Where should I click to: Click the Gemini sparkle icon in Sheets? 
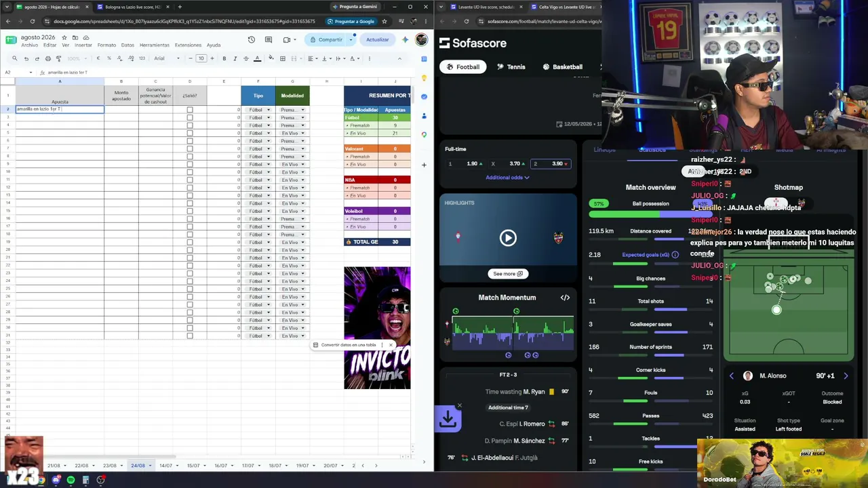pos(405,40)
